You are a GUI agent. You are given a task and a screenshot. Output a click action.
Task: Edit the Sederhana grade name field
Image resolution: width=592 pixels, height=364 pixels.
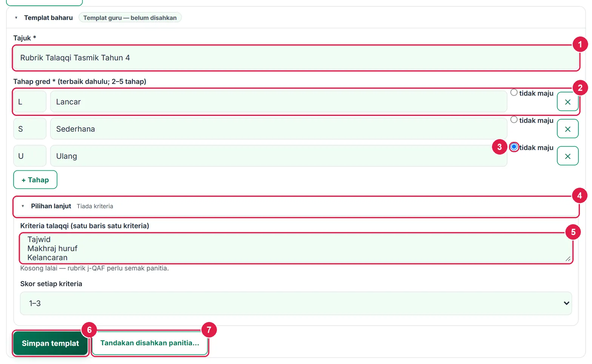(279, 129)
